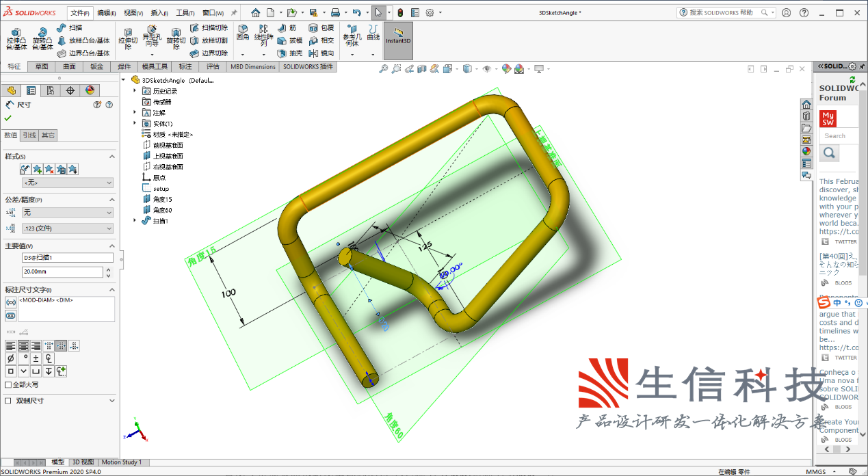Choose the 拔模 draft tool
The width and height of the screenshot is (868, 476).
[290, 40]
